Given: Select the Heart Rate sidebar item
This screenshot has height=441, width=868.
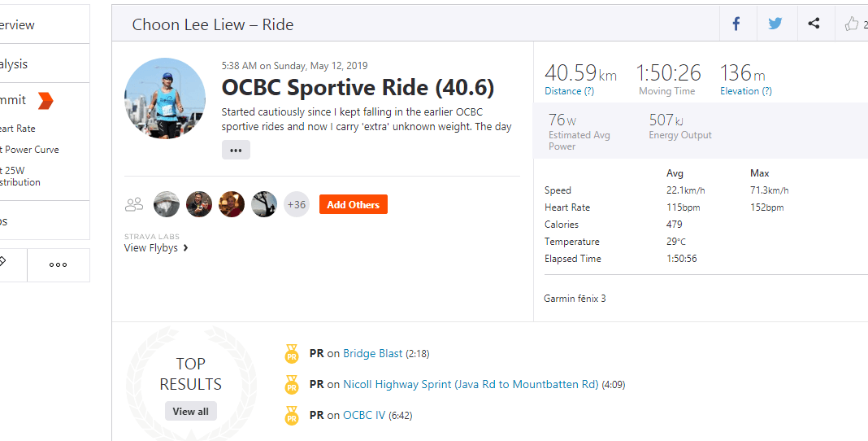Looking at the screenshot, I should pos(16,129).
